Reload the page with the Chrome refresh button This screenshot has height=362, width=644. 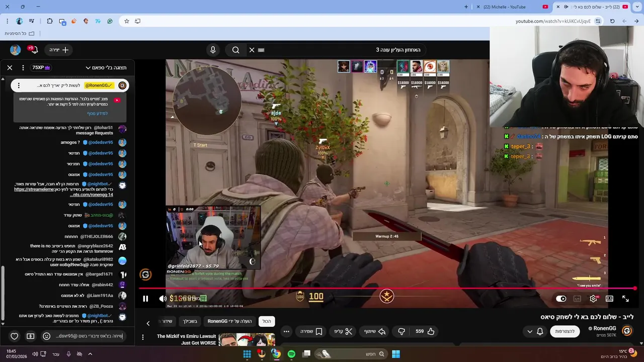pyautogui.click(x=612, y=21)
